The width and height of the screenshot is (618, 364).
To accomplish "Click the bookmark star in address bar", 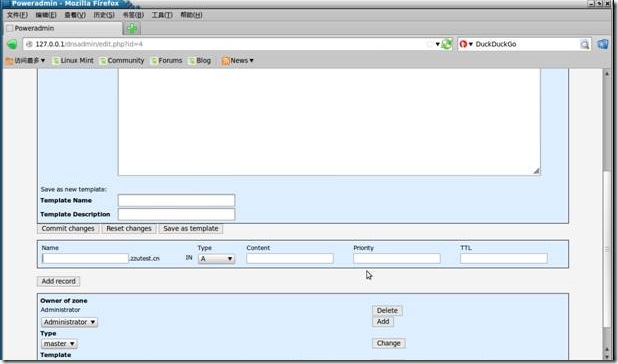I will click(430, 44).
